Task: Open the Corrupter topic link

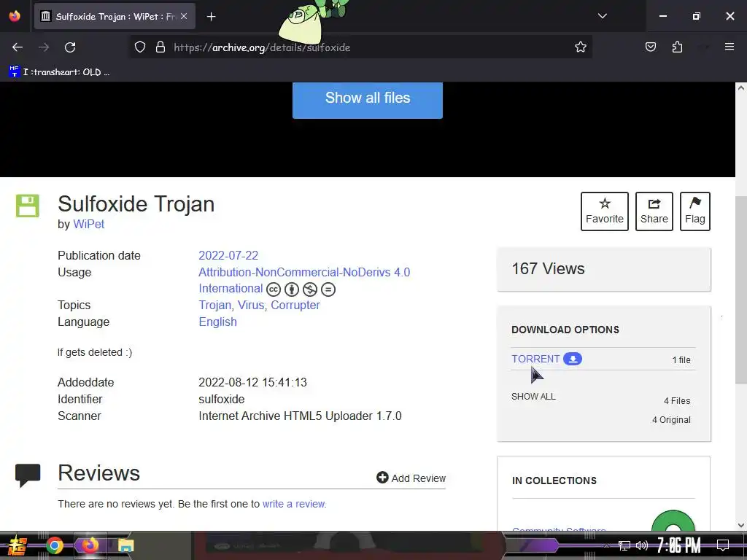Action: [x=295, y=306]
